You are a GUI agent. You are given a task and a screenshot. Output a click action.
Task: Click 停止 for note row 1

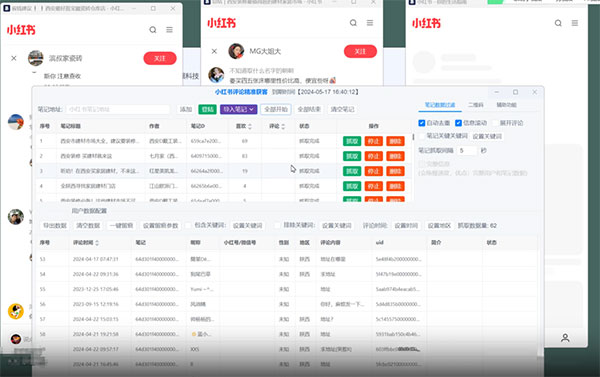pos(373,141)
